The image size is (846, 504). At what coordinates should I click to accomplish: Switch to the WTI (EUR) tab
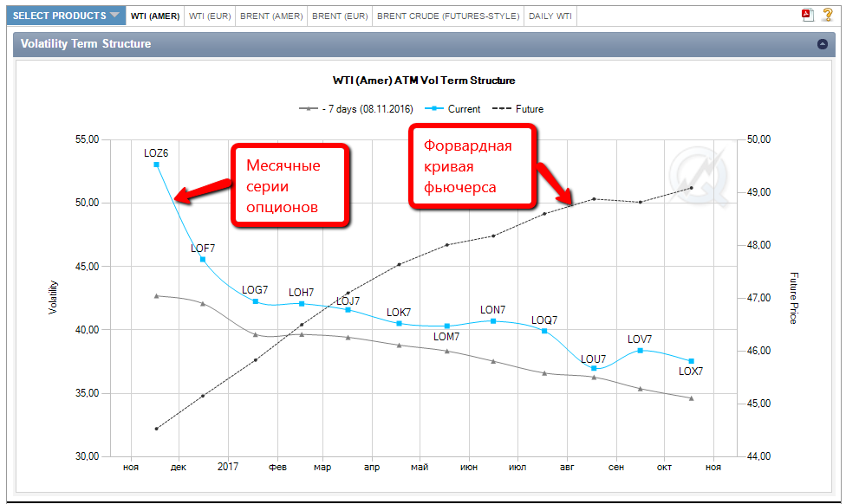[209, 16]
